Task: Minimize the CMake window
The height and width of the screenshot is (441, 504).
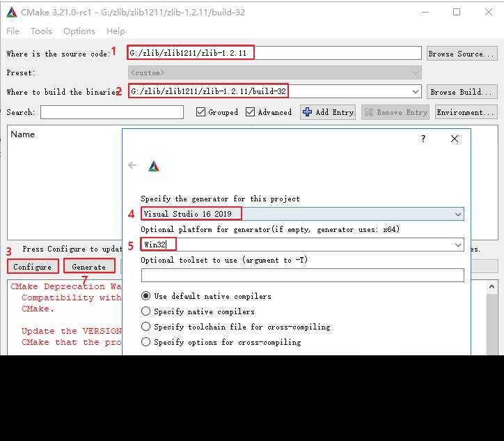Action: click(x=425, y=13)
